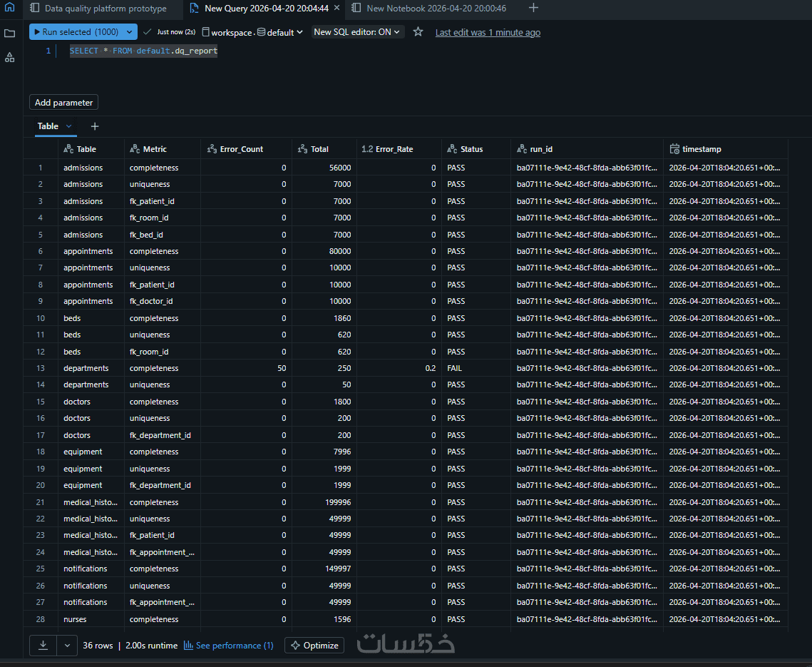The height and width of the screenshot is (667, 812).
Task: Switch to Data quality platform prototype tab
Action: 98,9
